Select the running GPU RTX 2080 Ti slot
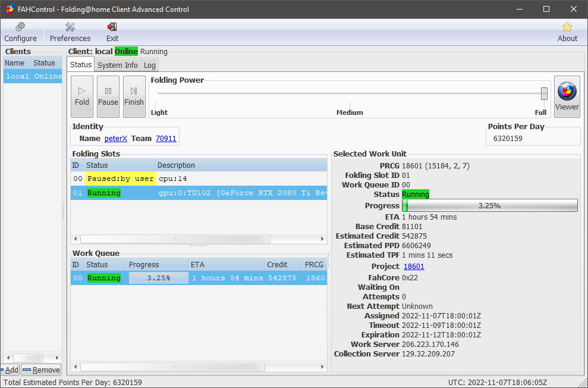The image size is (588, 388). point(199,193)
